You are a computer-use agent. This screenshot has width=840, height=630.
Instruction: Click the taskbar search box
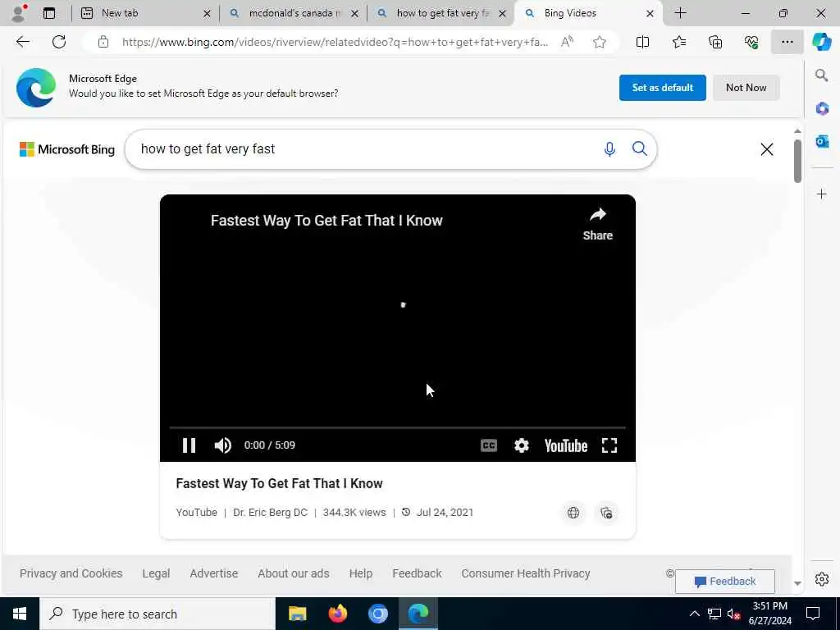[x=157, y=614]
